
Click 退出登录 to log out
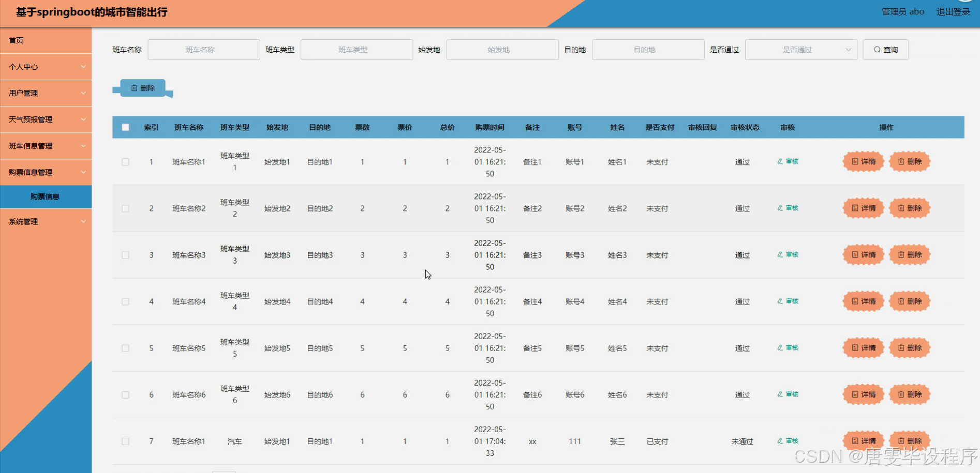coord(953,11)
